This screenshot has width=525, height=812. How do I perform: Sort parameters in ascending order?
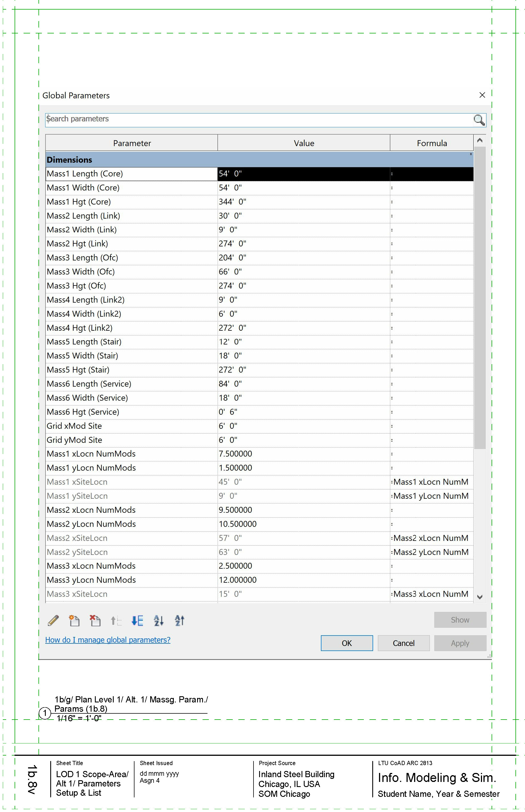click(159, 621)
